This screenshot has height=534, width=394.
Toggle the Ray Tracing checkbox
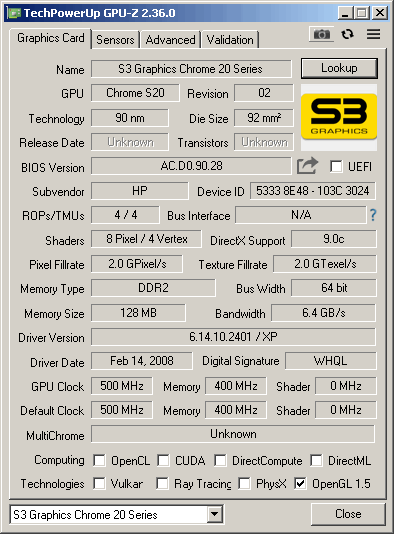[162, 483]
